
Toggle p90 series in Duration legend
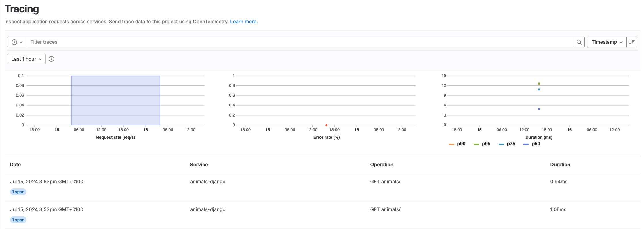point(457,144)
